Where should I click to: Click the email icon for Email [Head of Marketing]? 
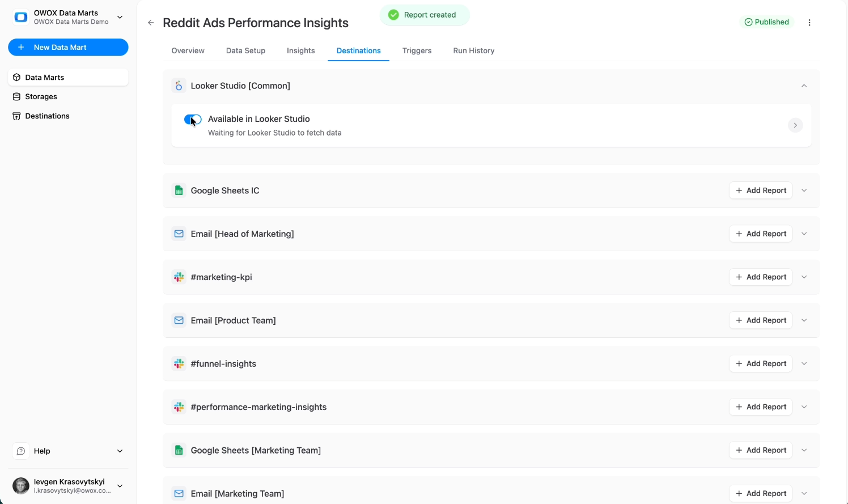[179, 234]
